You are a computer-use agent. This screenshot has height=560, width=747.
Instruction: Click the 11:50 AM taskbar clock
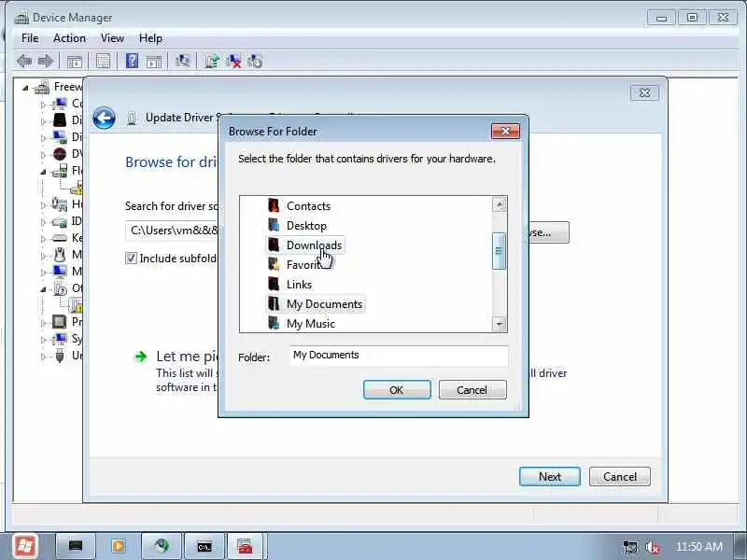pyautogui.click(x=698, y=547)
